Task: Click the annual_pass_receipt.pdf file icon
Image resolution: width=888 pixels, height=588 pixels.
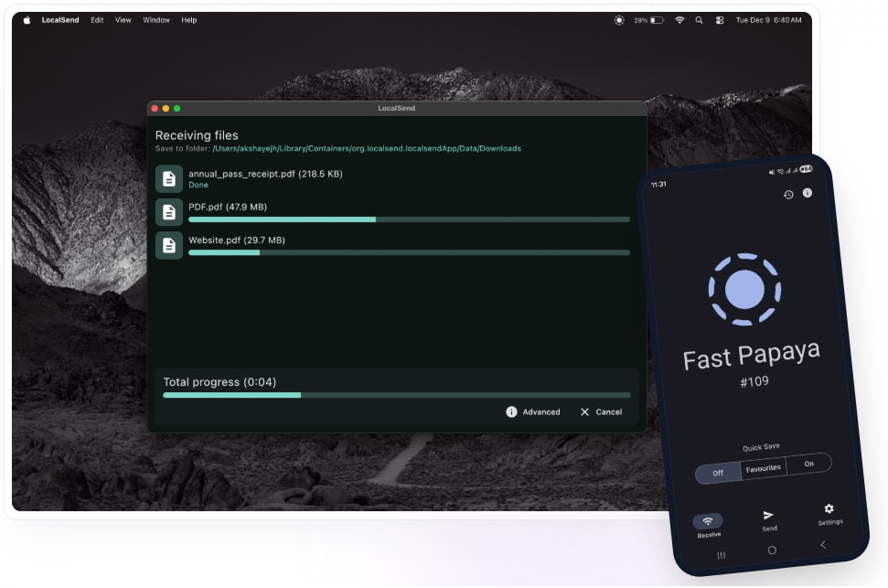Action: (169, 178)
